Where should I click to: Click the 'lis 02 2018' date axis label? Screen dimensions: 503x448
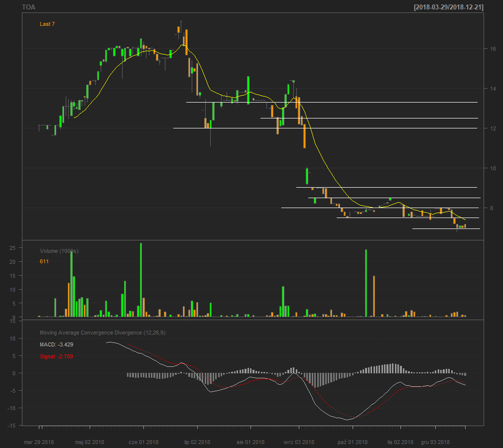pos(400,442)
